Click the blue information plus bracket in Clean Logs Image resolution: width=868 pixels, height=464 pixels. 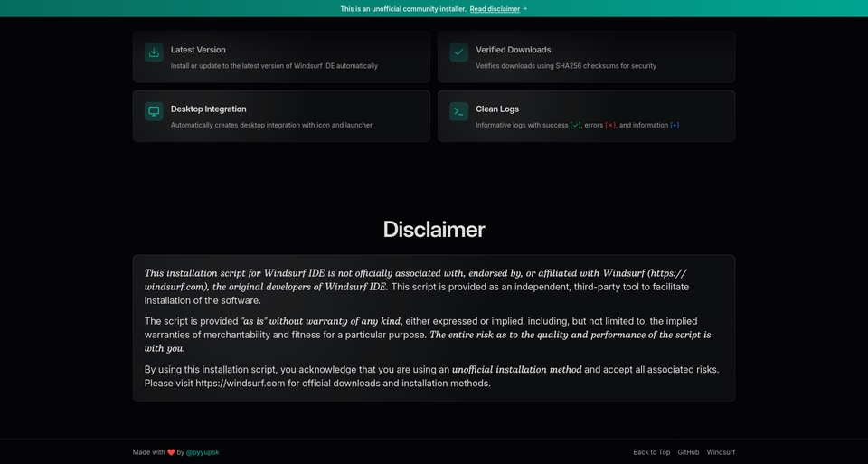(675, 125)
